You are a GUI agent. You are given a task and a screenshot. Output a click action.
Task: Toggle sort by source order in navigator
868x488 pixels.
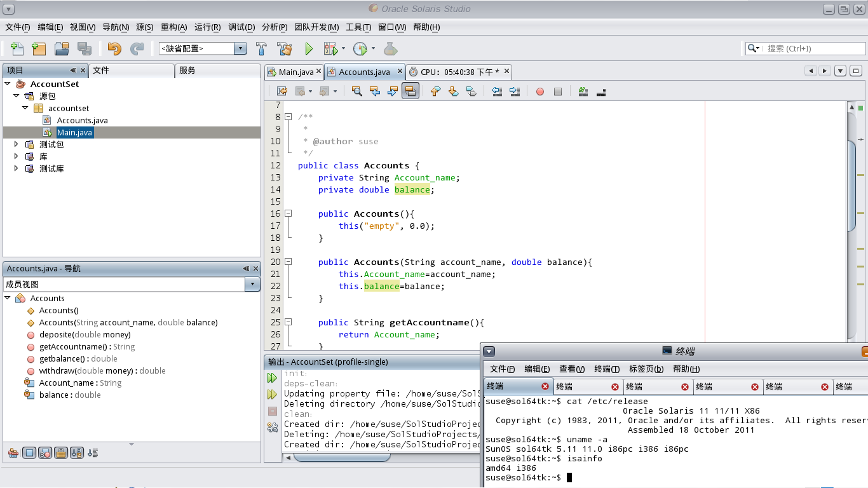(93, 453)
